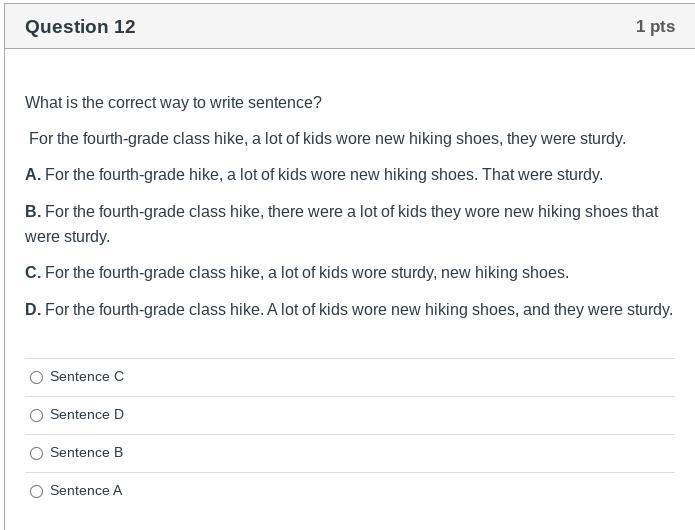Mark the Sentence B radio button
Viewport: 695px width, 530px height.
pyautogui.click(x=37, y=453)
